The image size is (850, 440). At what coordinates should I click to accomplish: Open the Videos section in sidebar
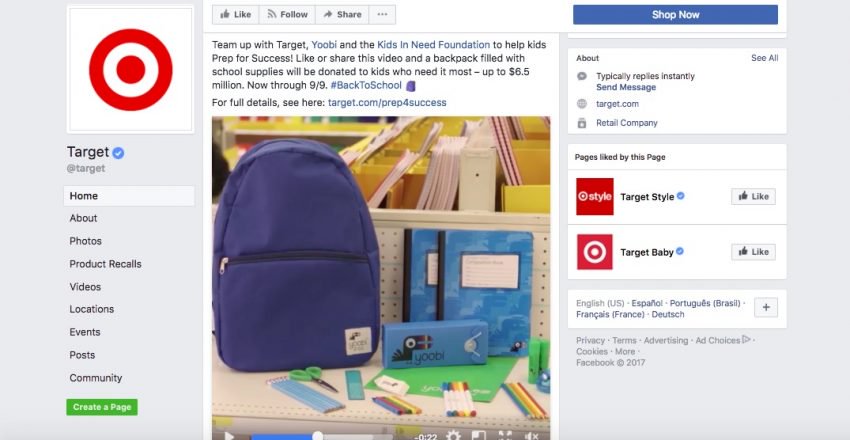pos(85,287)
